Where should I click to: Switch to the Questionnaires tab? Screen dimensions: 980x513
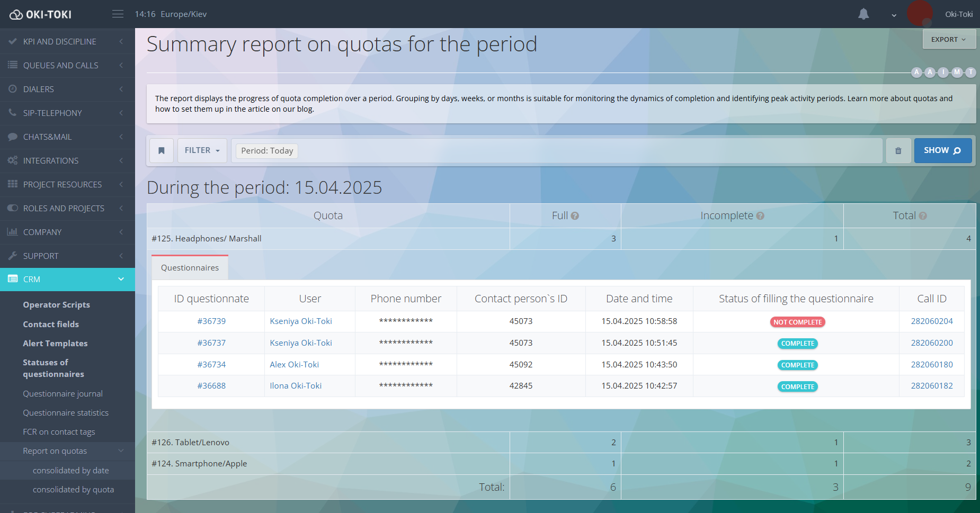coord(190,268)
